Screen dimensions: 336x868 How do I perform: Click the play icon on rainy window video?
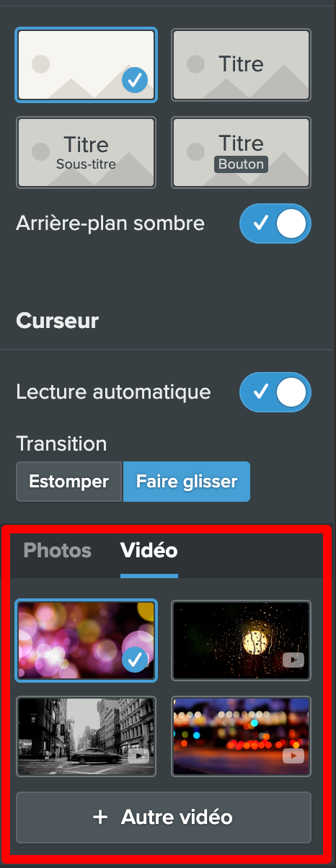pyautogui.click(x=293, y=660)
